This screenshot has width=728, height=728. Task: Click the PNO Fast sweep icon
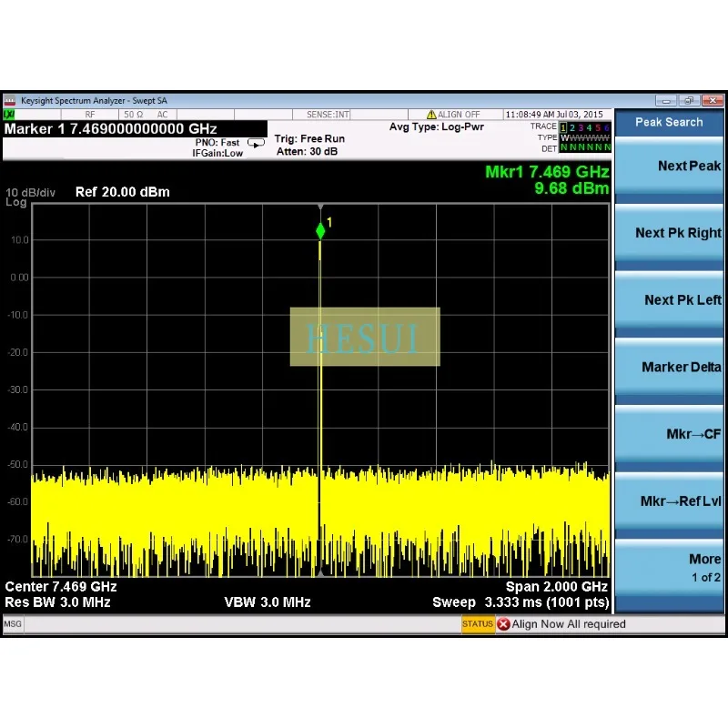pos(256,143)
